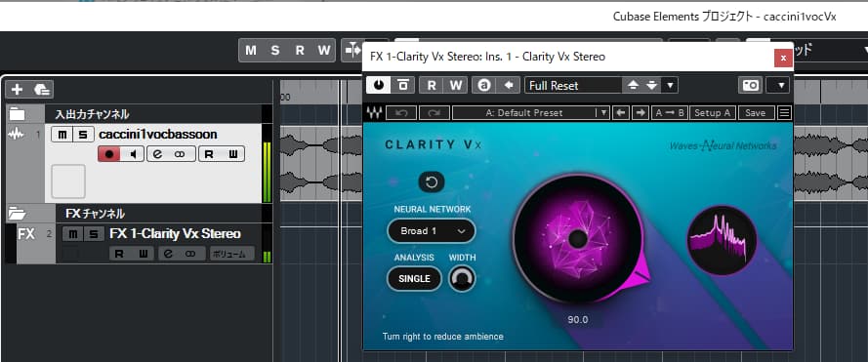Select the FX 1-Clarity Vx Stereo track name
868x362 pixels.
click(x=175, y=233)
